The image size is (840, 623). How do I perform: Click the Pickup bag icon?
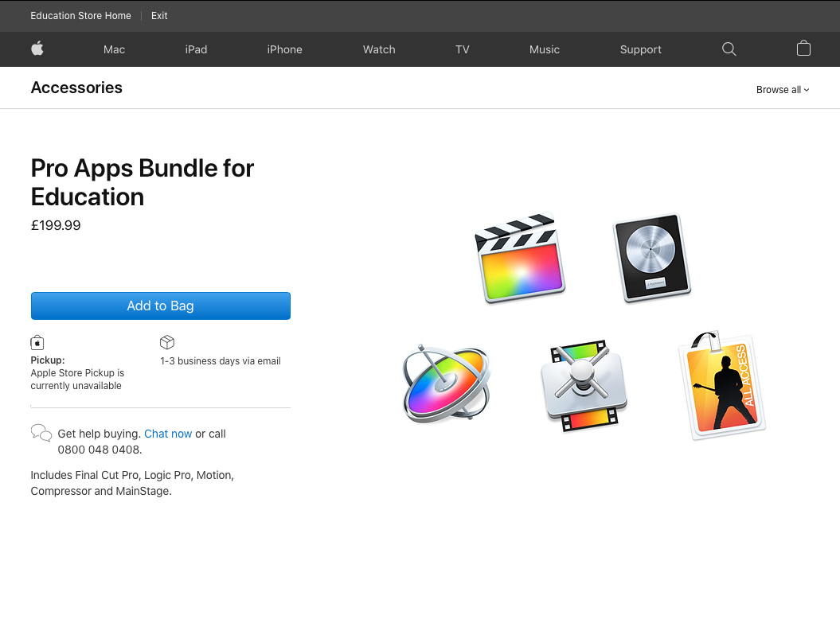click(37, 343)
